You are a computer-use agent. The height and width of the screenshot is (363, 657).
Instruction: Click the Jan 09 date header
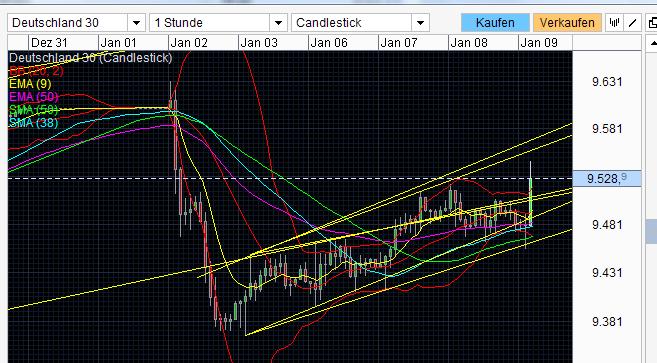pyautogui.click(x=539, y=43)
